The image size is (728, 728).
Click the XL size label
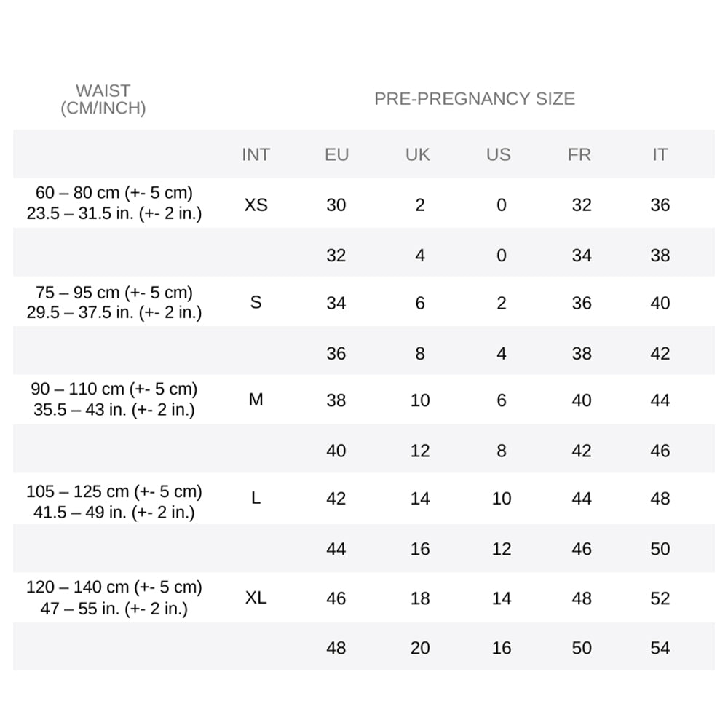pyautogui.click(x=256, y=598)
